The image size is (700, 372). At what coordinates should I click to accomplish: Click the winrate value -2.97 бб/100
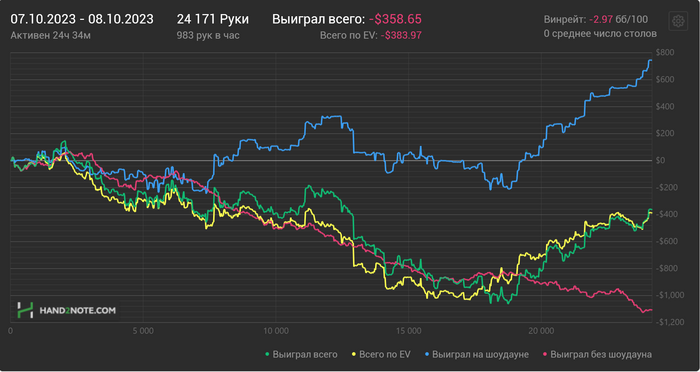(618, 20)
